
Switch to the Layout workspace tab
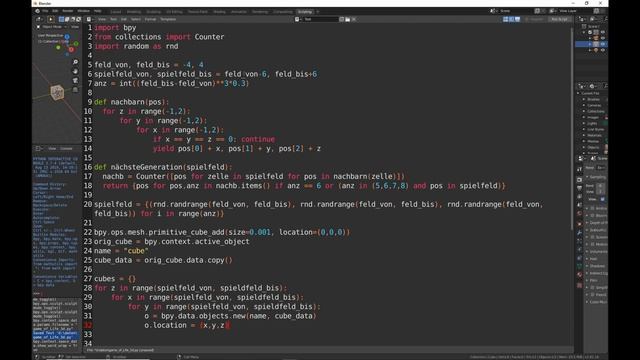coord(116,12)
